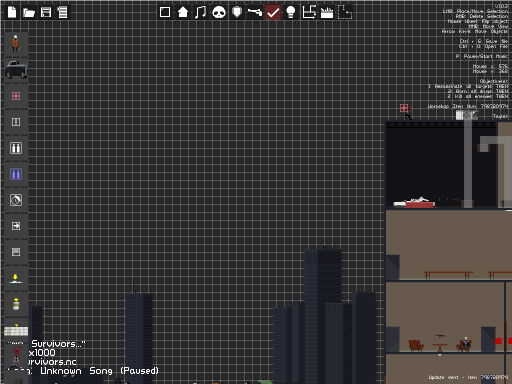This screenshot has width=512, height=384.
Task: Click the 'Unknown Song (Paused)' status text
Action: pos(99,371)
